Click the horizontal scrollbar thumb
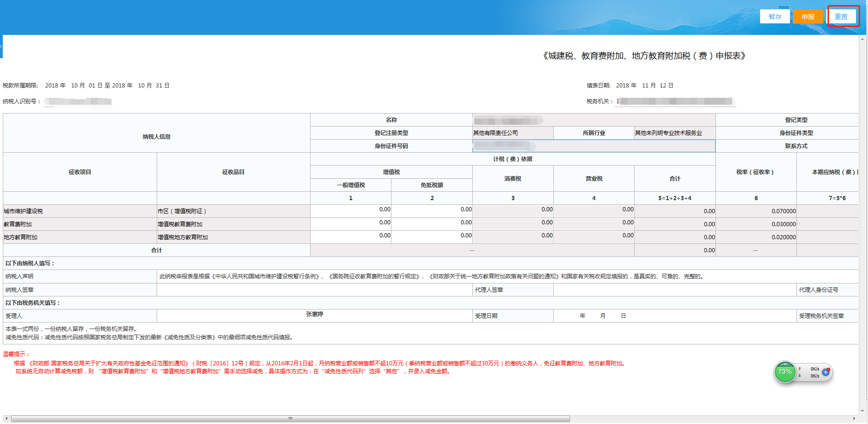This screenshot has width=868, height=424. pos(291,419)
